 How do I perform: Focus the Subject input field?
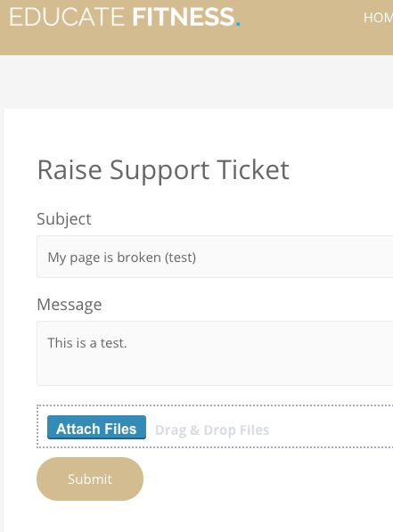215,257
